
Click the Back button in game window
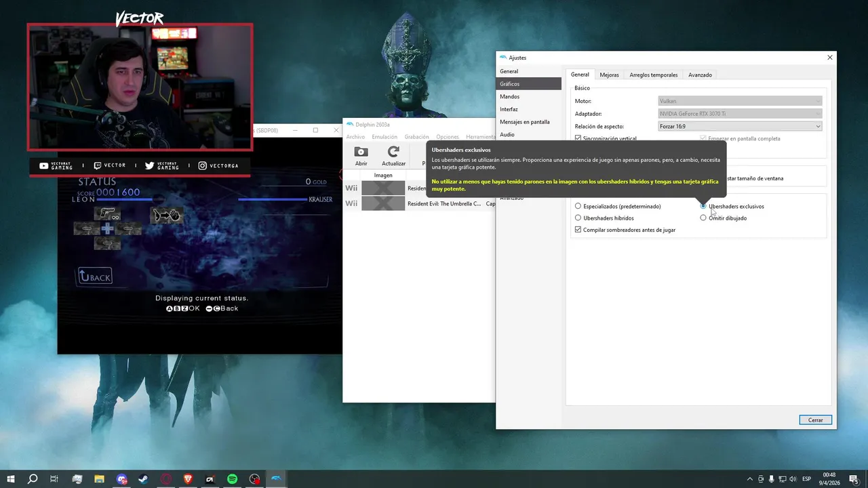[95, 277]
